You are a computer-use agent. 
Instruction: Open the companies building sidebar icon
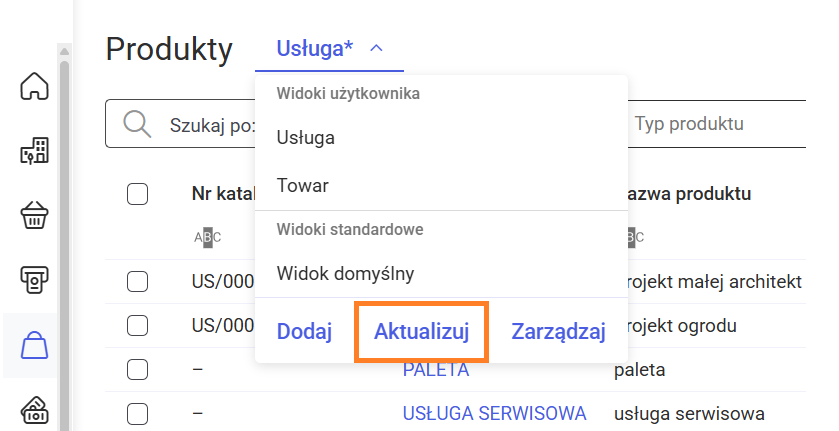pyautogui.click(x=34, y=151)
